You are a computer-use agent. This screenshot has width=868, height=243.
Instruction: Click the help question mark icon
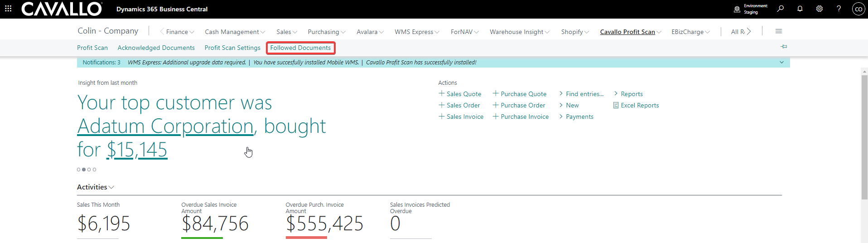[839, 9]
